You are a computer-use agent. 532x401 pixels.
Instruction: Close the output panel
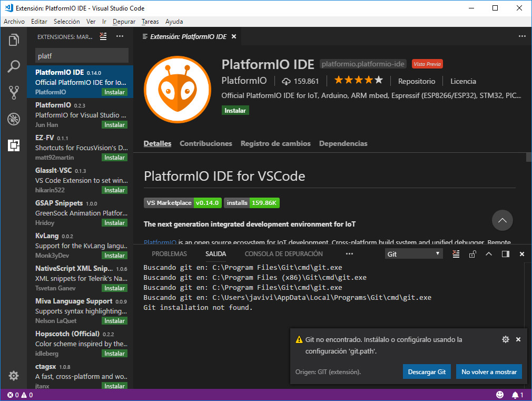(522, 254)
